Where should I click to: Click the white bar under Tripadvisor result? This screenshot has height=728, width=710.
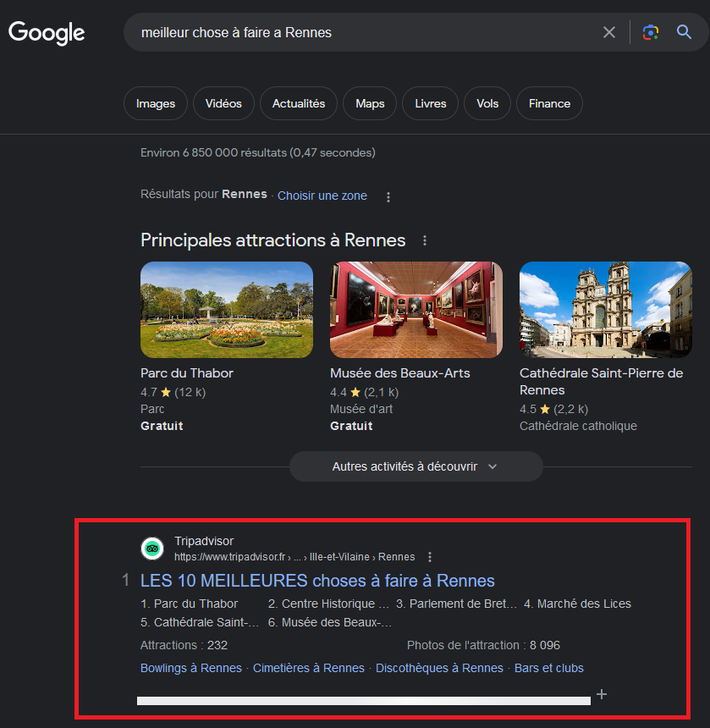click(364, 701)
